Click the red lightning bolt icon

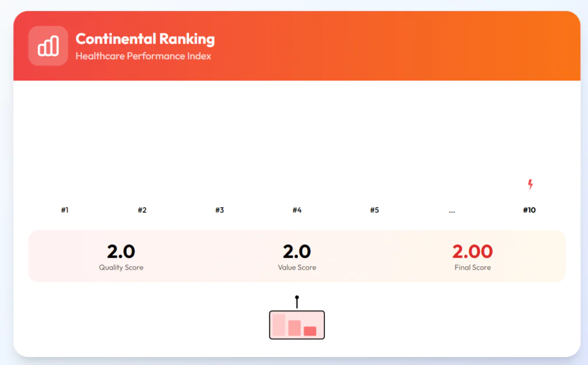click(530, 185)
